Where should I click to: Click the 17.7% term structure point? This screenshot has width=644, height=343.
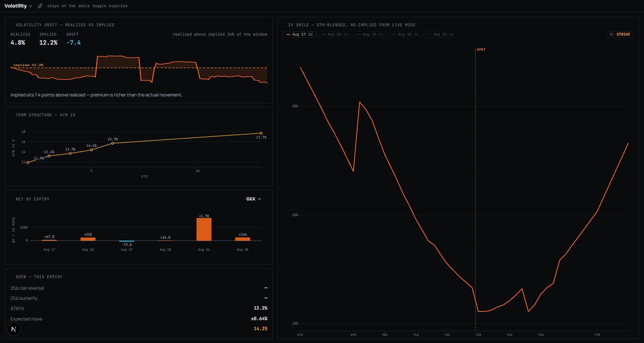(x=261, y=133)
